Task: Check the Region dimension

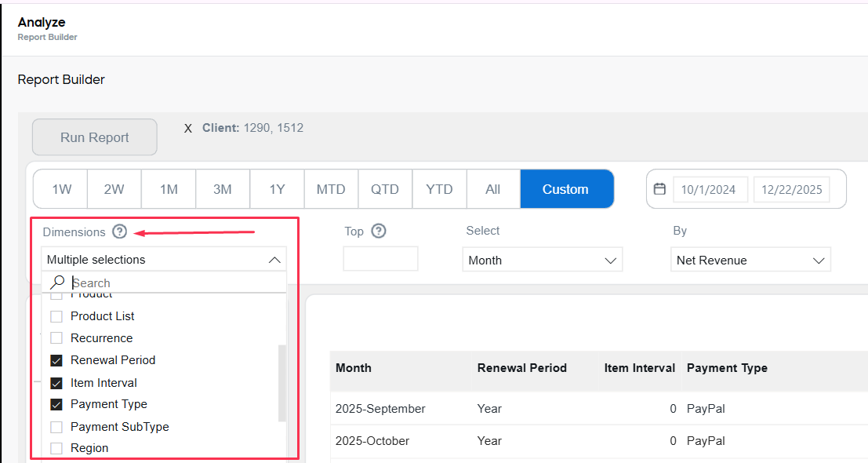Action: coord(56,447)
